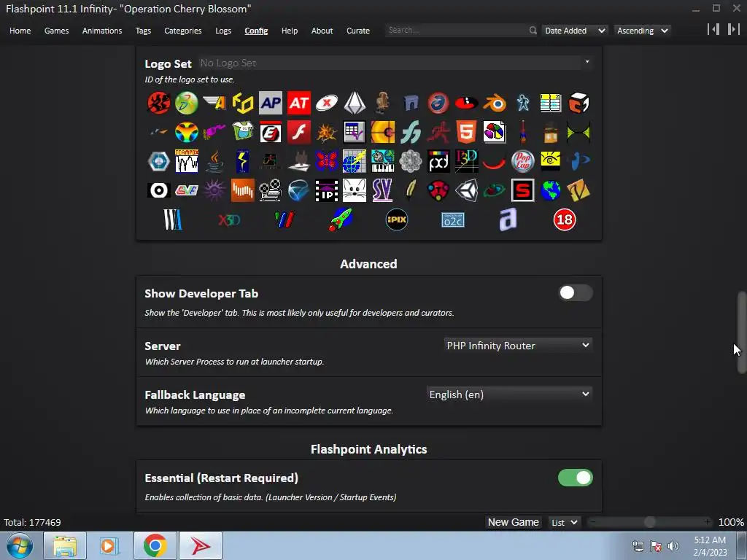Click the yellow feather logo icon
The height and width of the screenshot is (560, 747).
410,190
